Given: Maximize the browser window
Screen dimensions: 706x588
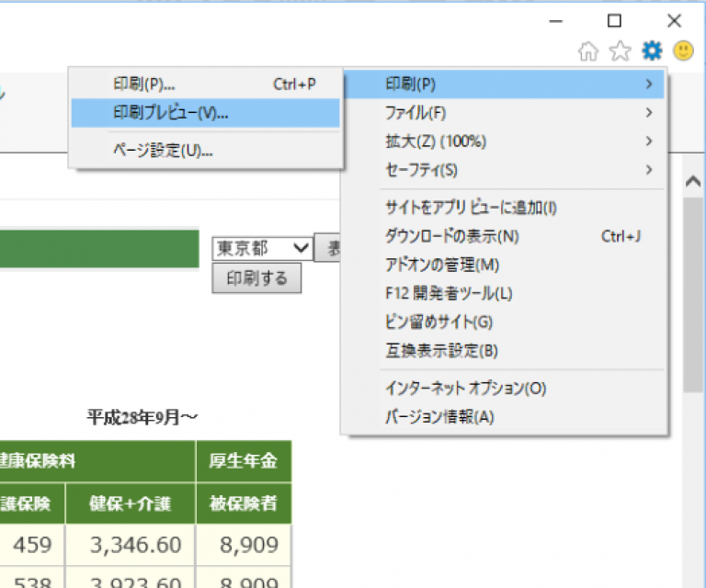Looking at the screenshot, I should pos(614,21).
